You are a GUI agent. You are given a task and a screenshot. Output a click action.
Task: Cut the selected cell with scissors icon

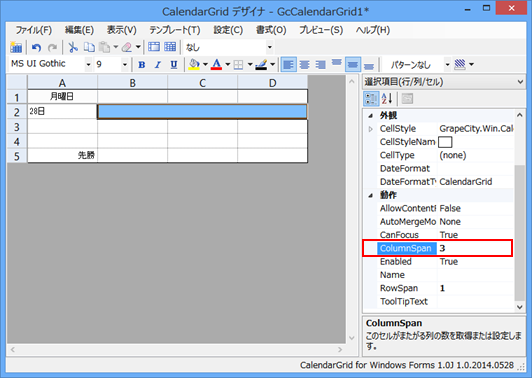[73, 47]
